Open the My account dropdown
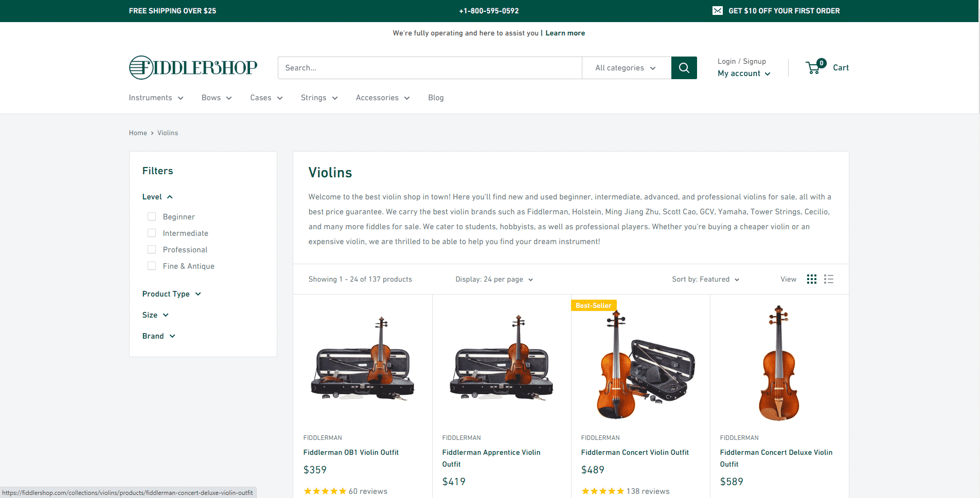Screen dimensions: 980x498 [x=744, y=73]
